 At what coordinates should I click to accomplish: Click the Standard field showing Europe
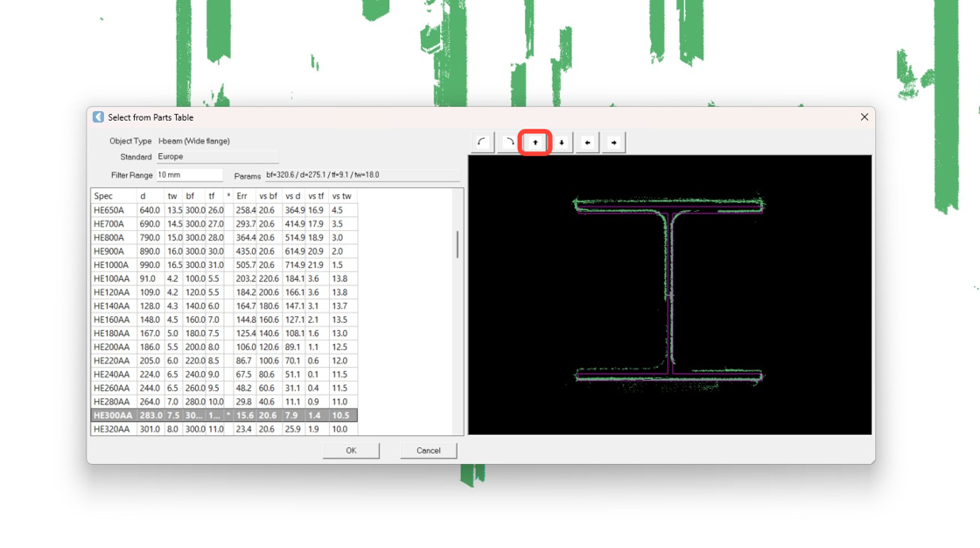(217, 157)
